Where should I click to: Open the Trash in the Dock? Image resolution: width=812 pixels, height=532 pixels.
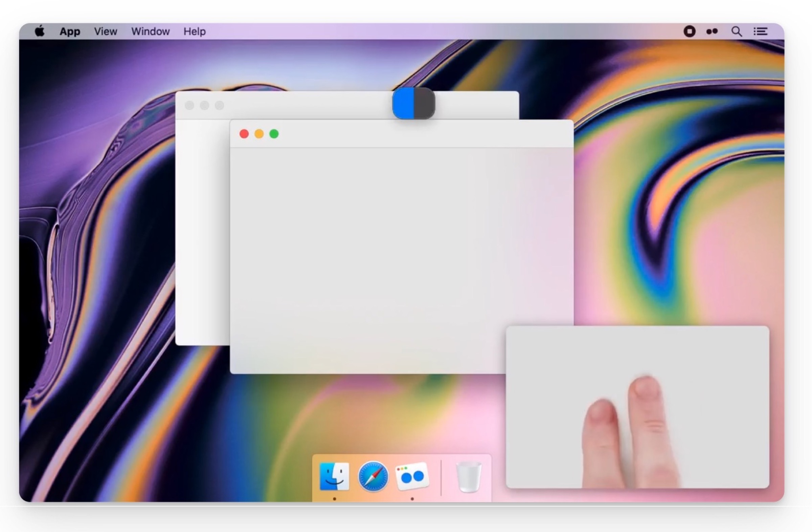[469, 477]
